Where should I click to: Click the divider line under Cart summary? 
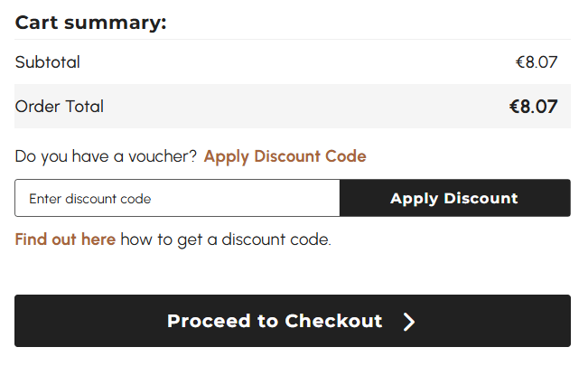[293, 40]
